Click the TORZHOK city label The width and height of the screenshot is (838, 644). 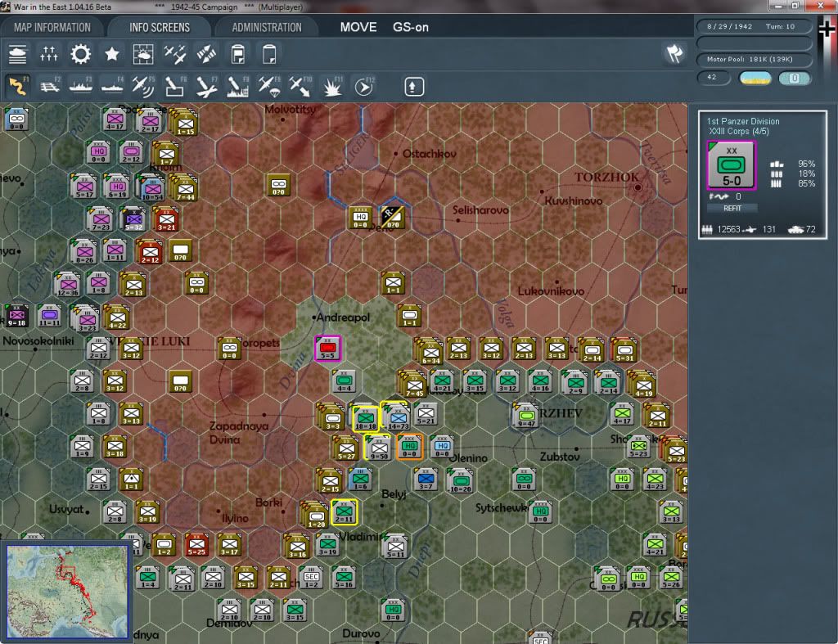[606, 177]
